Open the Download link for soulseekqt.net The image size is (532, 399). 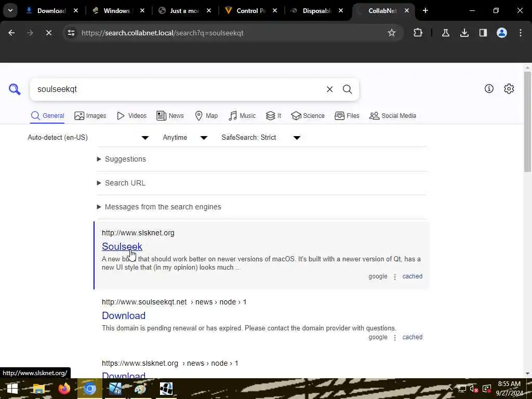[124, 315]
